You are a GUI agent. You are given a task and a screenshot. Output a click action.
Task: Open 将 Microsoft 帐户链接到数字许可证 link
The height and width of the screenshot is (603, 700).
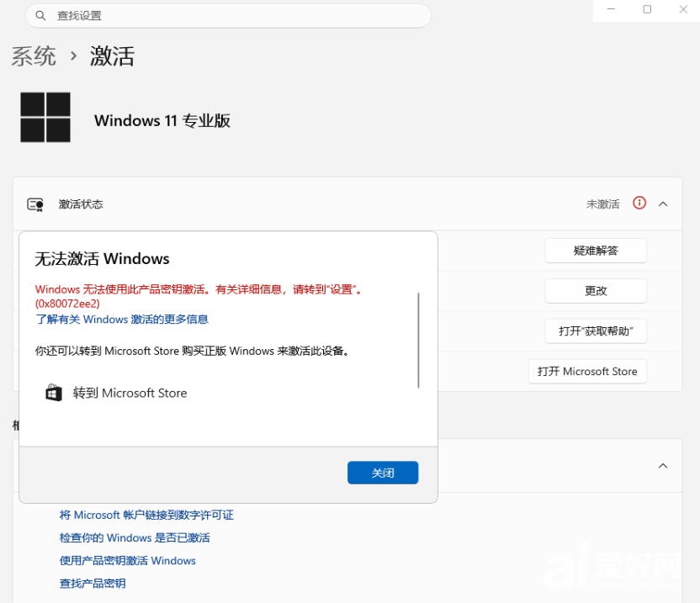[146, 515]
